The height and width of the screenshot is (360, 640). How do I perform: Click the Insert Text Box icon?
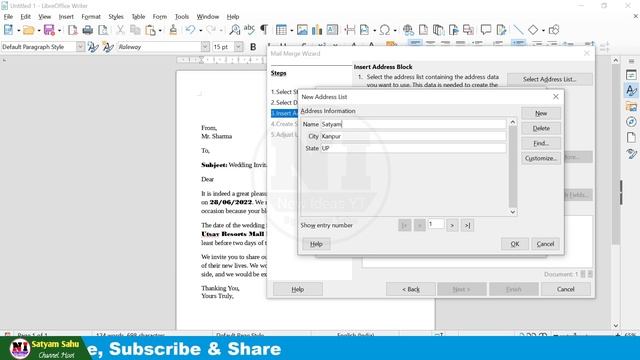332,30
